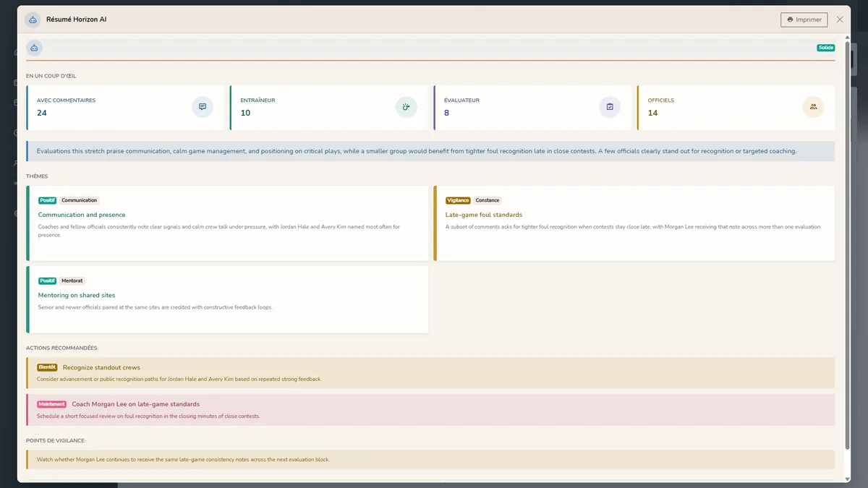Click the Evaluations this stretch summary paragraph
Image resolution: width=868 pixels, height=488 pixels.
(430, 151)
